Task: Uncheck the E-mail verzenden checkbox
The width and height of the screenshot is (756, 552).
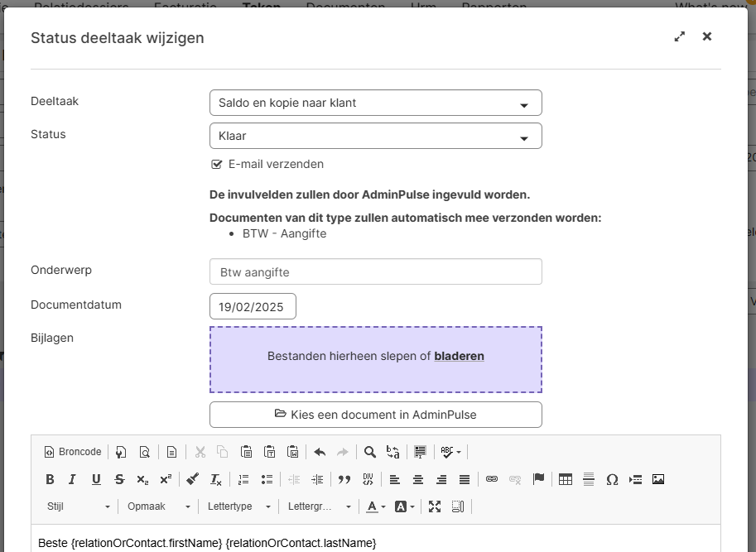Action: point(217,164)
